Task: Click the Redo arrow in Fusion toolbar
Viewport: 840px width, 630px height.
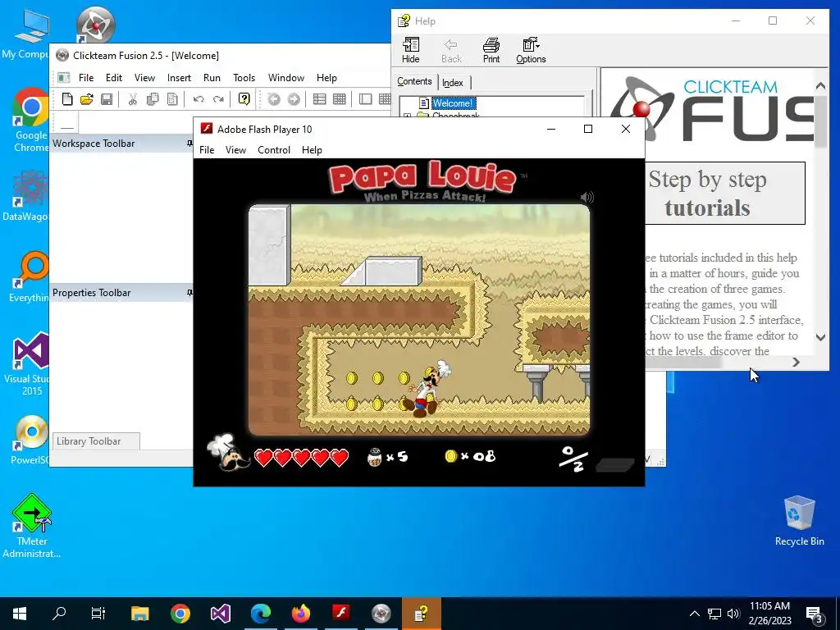Action: click(x=218, y=99)
